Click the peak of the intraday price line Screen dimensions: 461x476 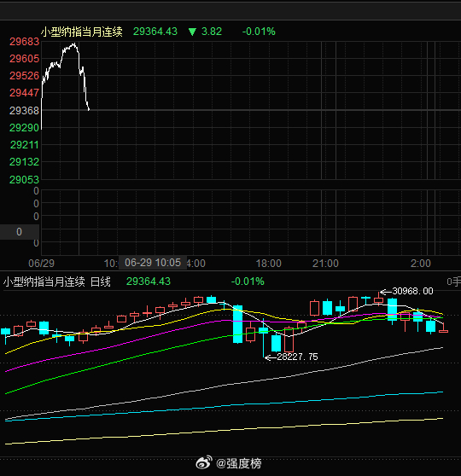pos(73,44)
